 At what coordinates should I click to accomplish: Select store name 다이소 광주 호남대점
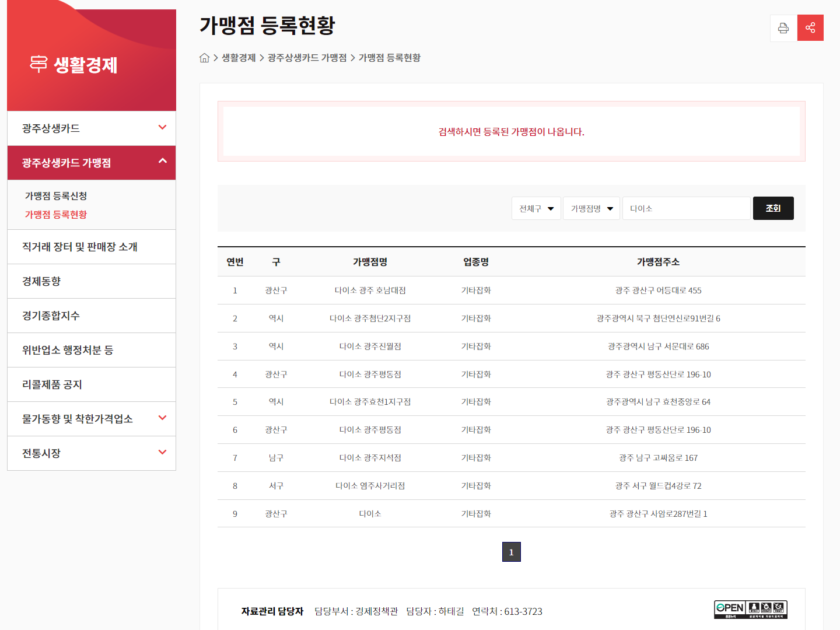click(370, 290)
